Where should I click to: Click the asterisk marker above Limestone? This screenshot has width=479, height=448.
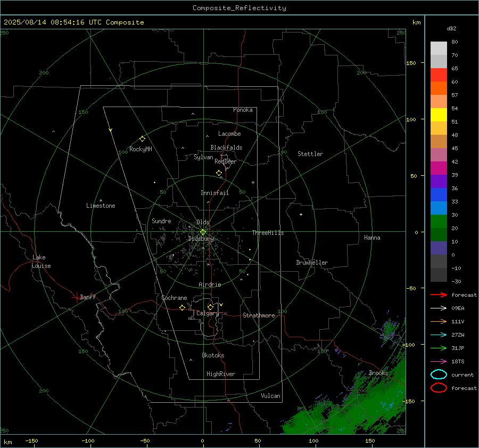[101, 201]
